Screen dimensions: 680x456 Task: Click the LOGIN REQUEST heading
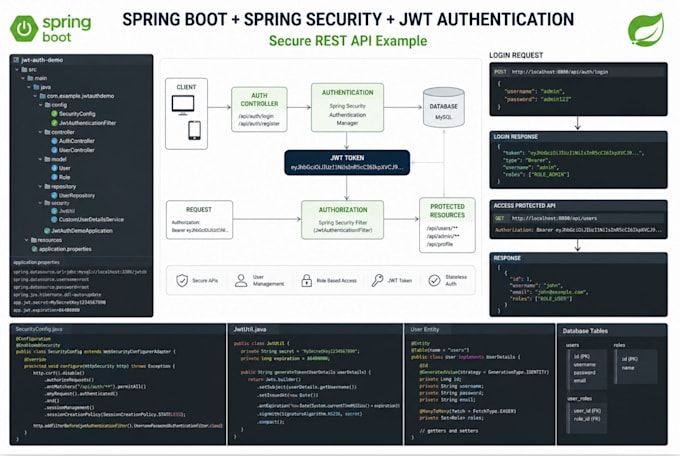pyautogui.click(x=516, y=55)
